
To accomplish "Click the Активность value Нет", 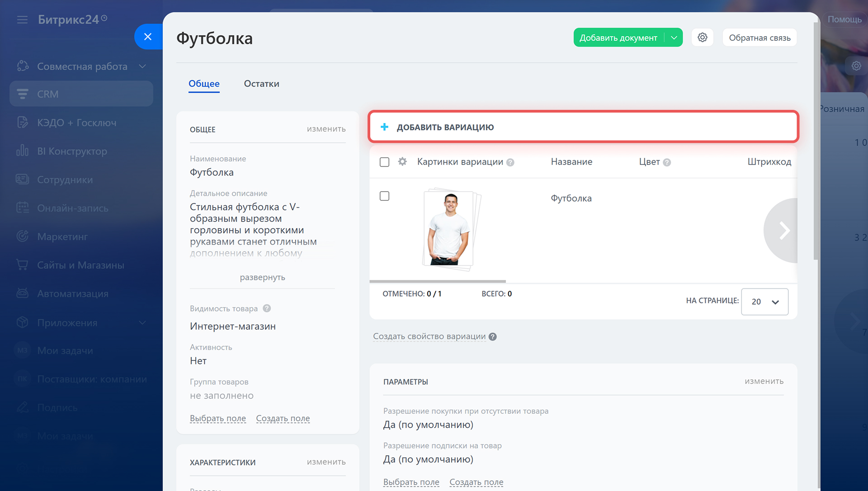I will [198, 361].
